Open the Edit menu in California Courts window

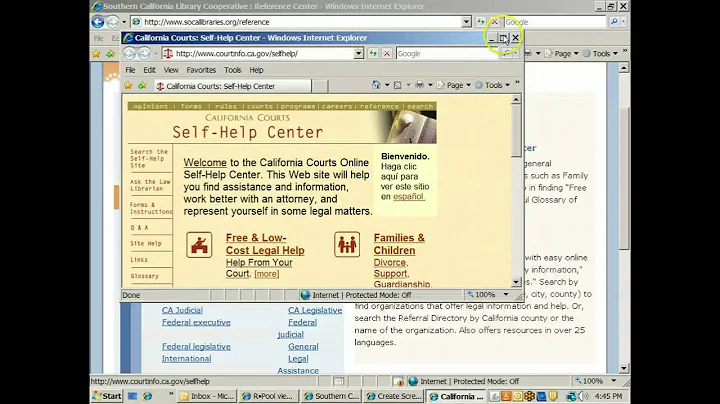[x=149, y=70]
